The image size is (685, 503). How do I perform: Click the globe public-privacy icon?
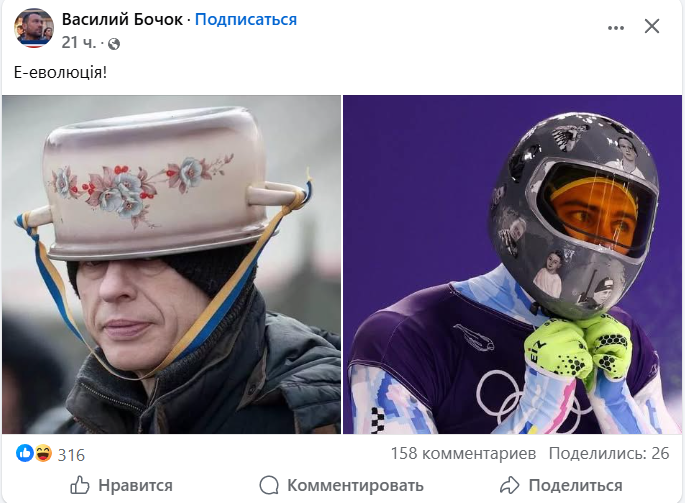tap(114, 44)
